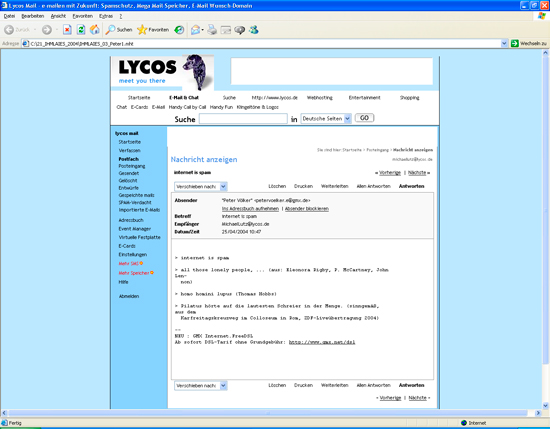Open Virtuelle Festplatte in sidebar
Screen dimensions: 550x429
(140, 237)
